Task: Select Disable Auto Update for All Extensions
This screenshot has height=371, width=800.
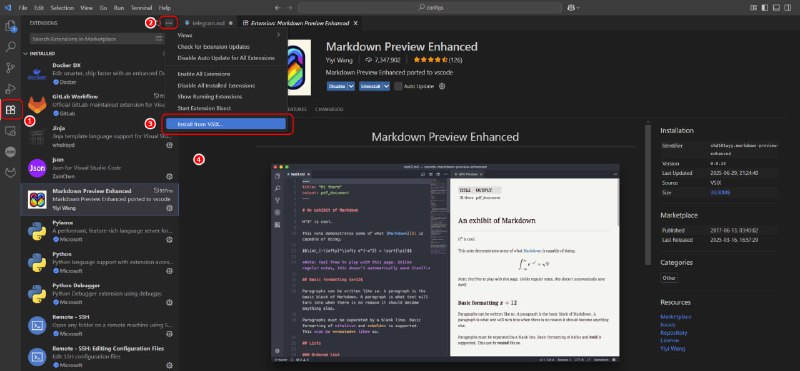Action: point(226,58)
